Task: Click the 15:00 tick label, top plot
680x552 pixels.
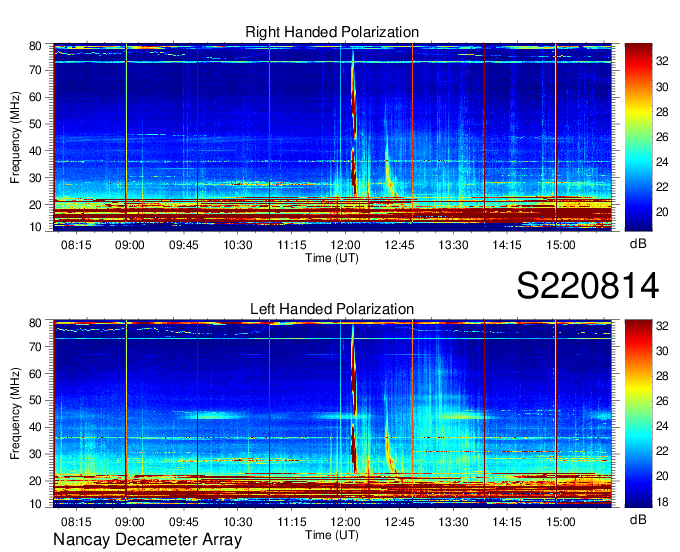Action: click(x=561, y=245)
